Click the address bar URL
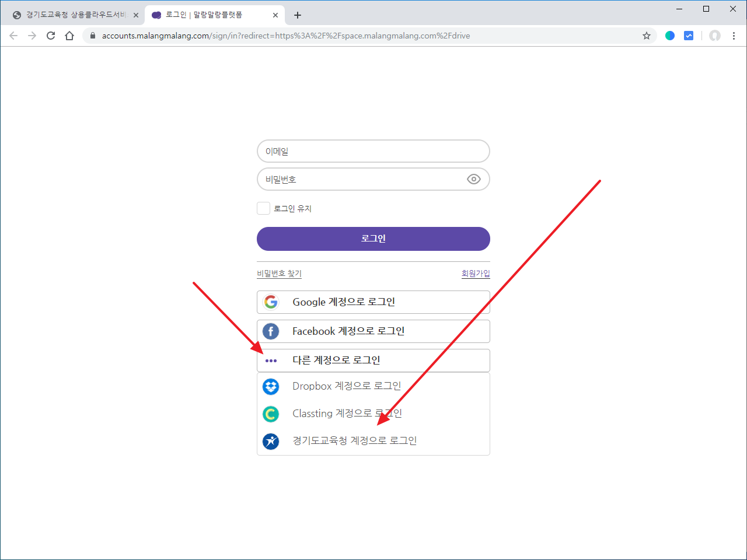The width and height of the screenshot is (747, 560). click(286, 36)
